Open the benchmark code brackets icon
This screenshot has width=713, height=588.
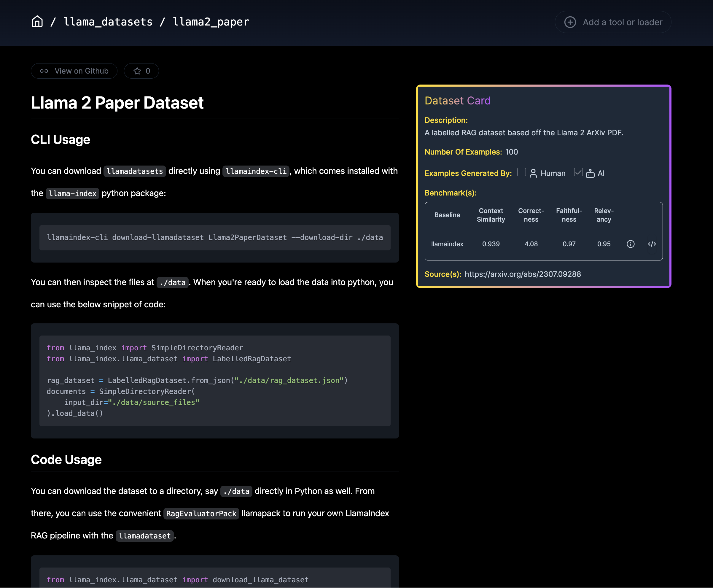pyautogui.click(x=652, y=244)
